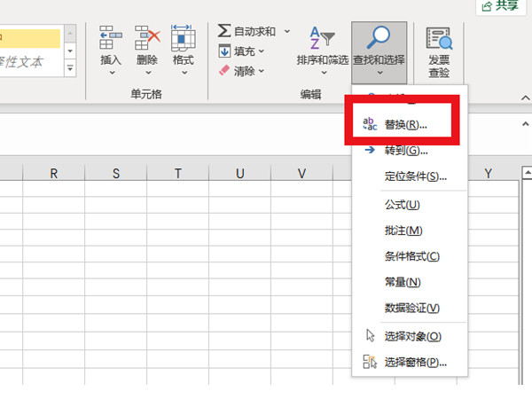Click the Delete cells (删除) icon
The image size is (532, 399).
[x=147, y=38]
